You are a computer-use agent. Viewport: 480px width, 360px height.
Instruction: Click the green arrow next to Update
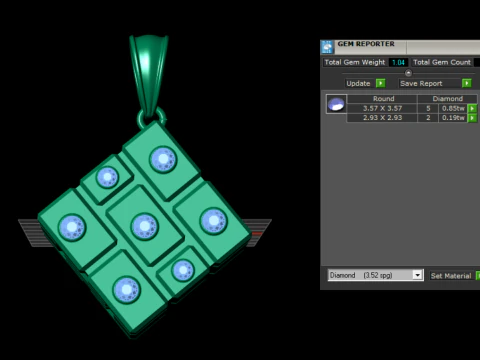point(380,83)
